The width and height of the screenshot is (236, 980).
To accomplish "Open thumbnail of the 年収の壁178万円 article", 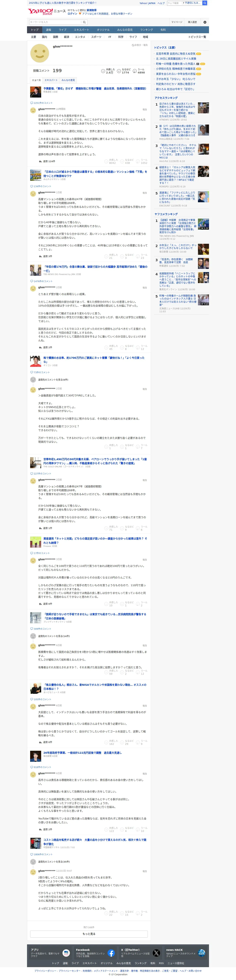I will coord(36,270).
